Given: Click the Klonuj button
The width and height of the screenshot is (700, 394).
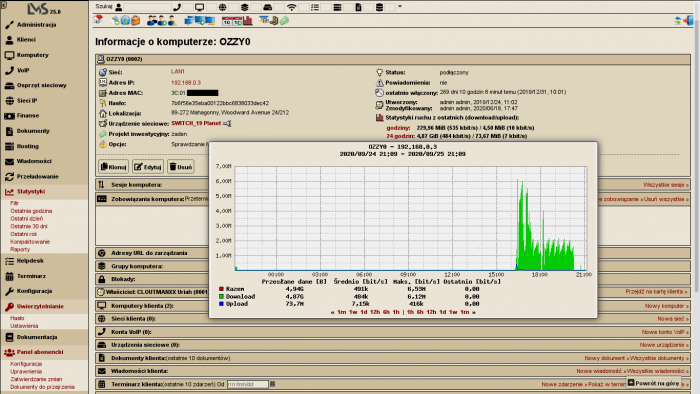Looking at the screenshot, I should pyautogui.click(x=113, y=167).
